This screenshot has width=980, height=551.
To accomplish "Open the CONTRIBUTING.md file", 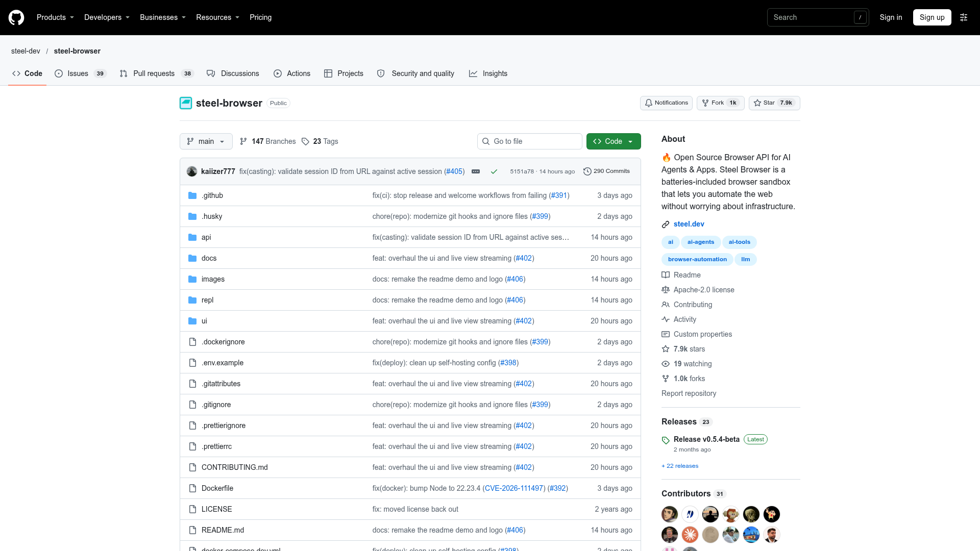I will (235, 467).
